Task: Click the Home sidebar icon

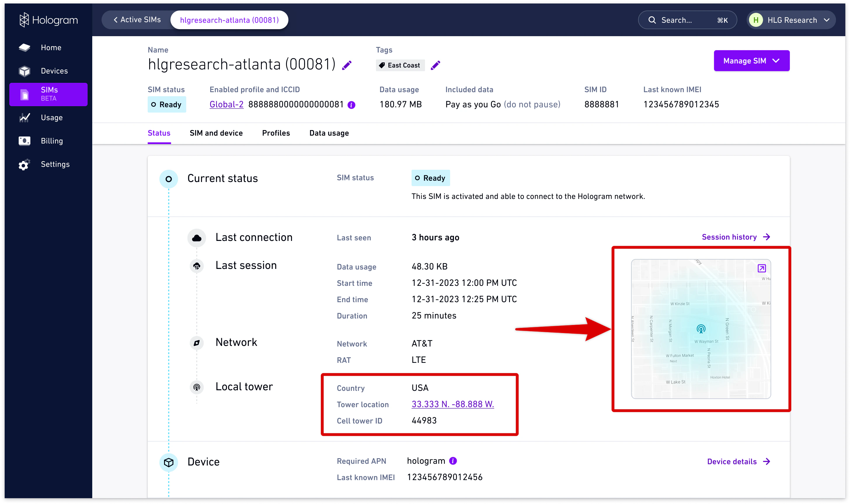Action: pyautogui.click(x=25, y=48)
